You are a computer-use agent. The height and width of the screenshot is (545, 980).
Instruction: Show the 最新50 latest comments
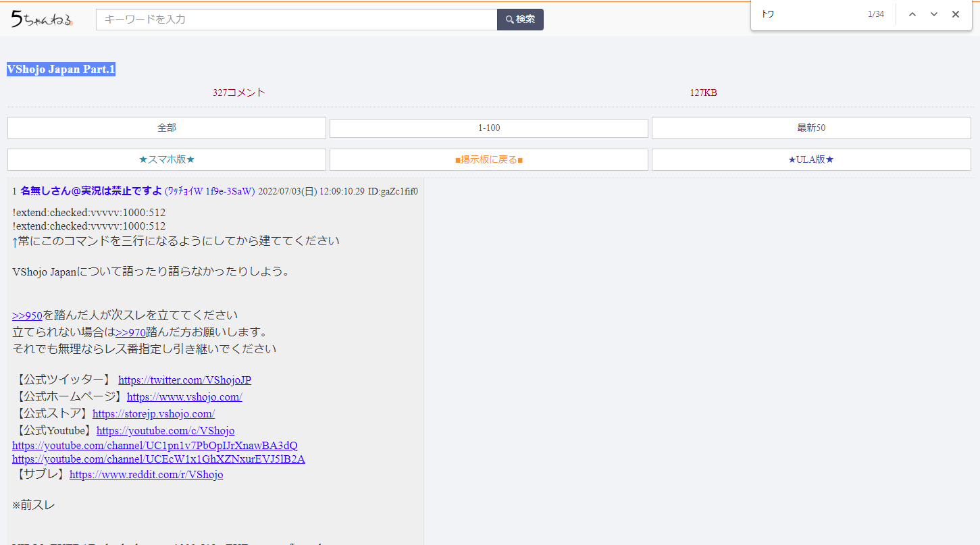pos(811,128)
